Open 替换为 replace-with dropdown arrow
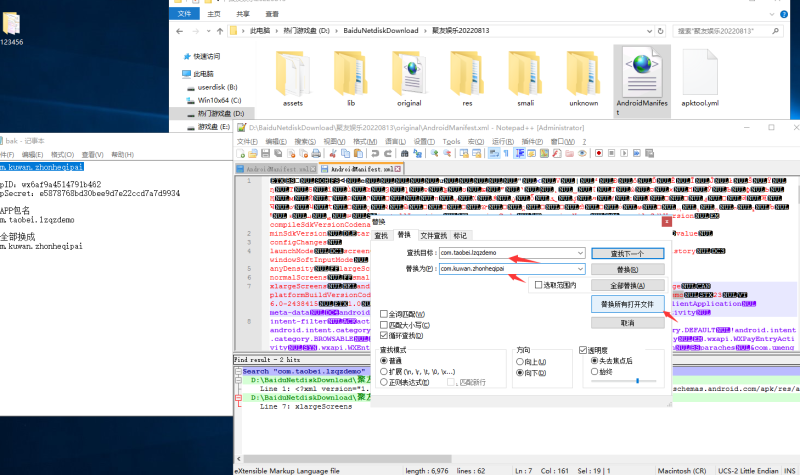The width and height of the screenshot is (800, 475). [580, 269]
